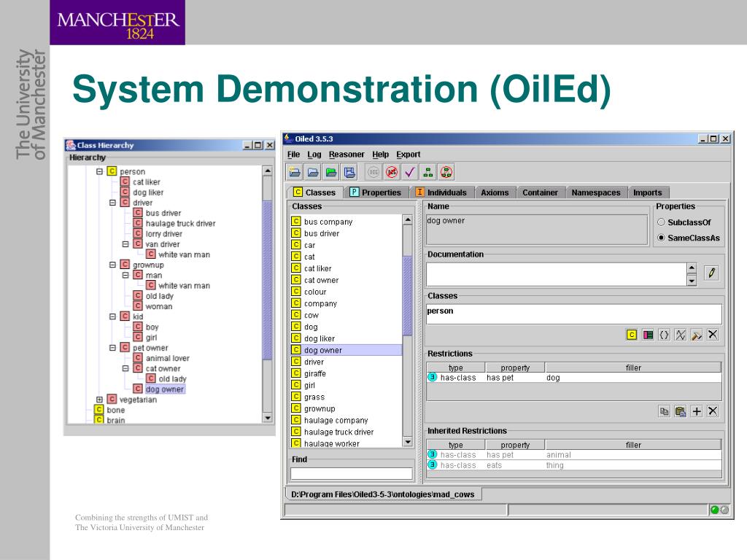Click the pink and green frame icon
The image size is (747, 560).
pyautogui.click(x=648, y=335)
